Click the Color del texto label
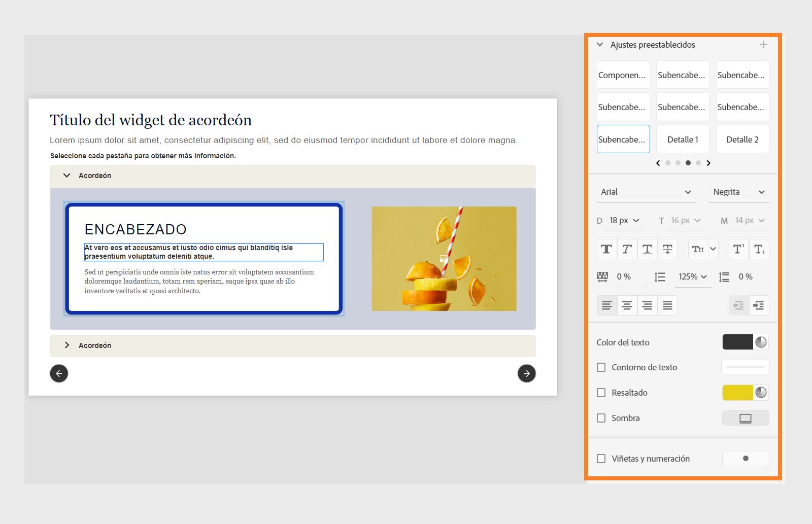This screenshot has width=812, height=524. point(623,342)
